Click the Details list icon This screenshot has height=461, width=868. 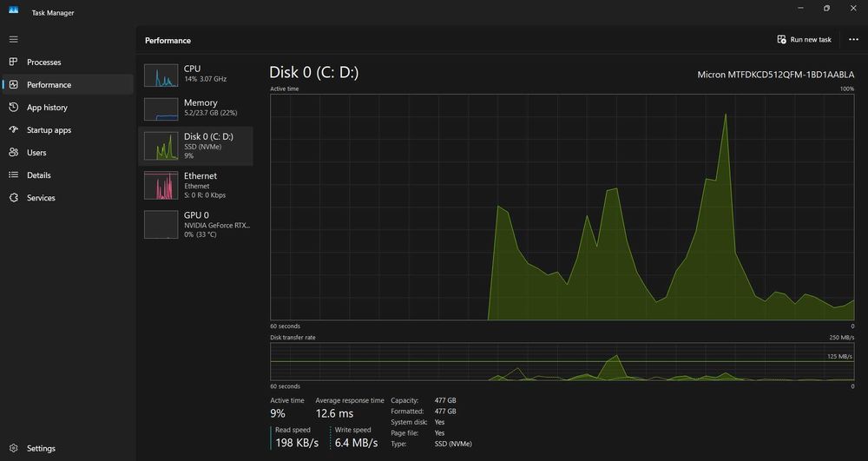tap(13, 175)
